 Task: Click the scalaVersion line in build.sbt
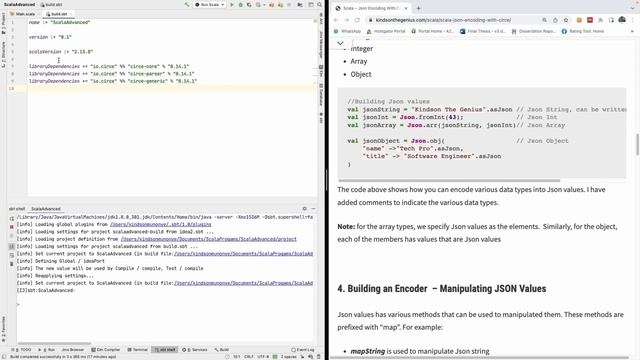(x=61, y=52)
